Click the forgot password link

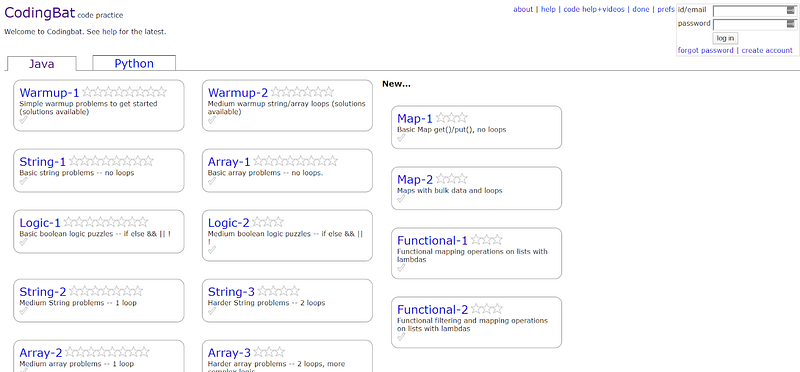point(706,51)
